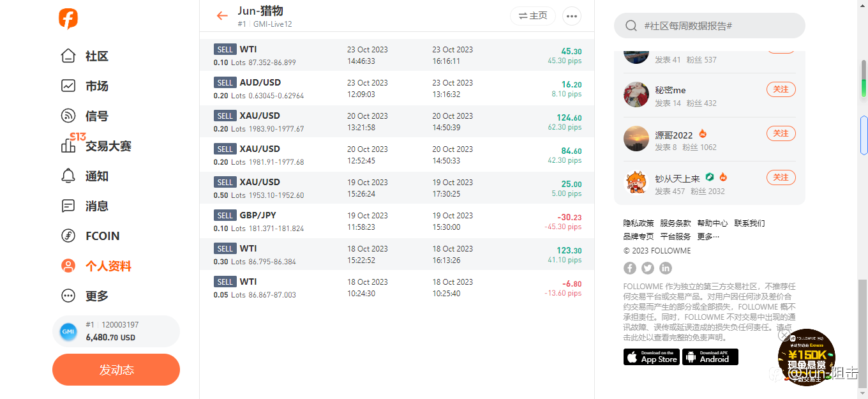Viewport: 868px width, 399px height.
Task: Click the community search input field
Action: (710, 26)
